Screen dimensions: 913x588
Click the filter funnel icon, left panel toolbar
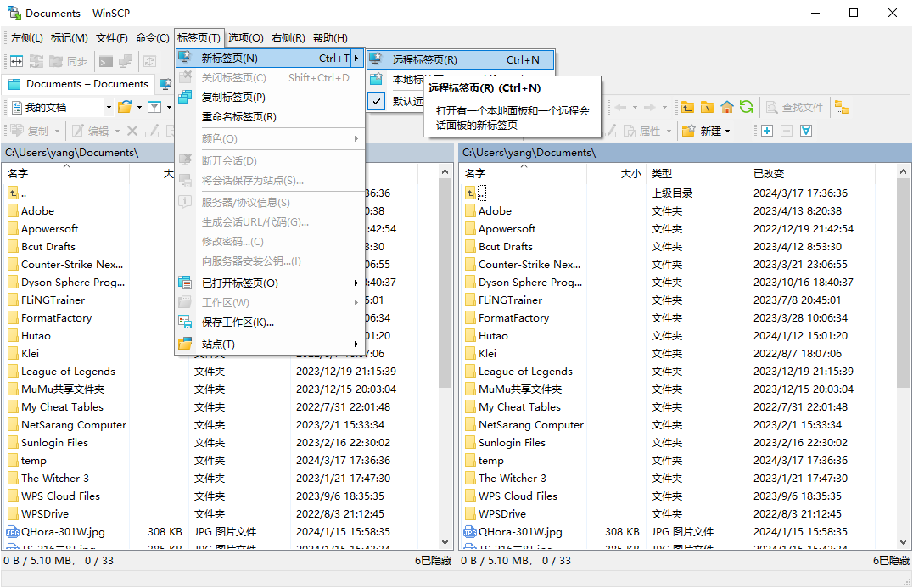(154, 107)
